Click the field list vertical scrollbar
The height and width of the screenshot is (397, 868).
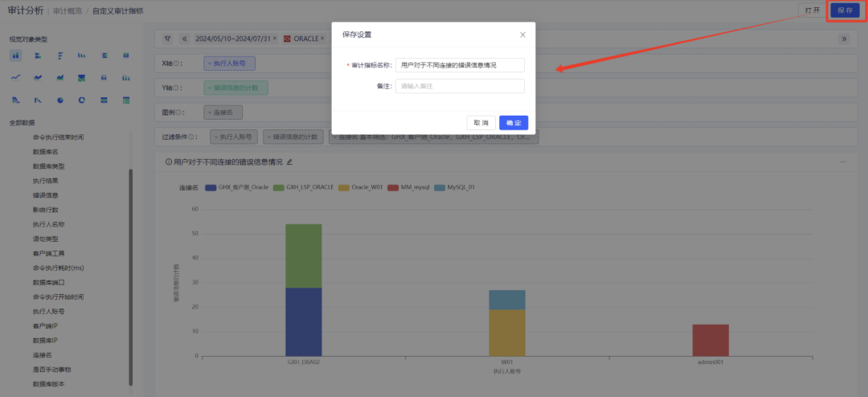click(131, 276)
